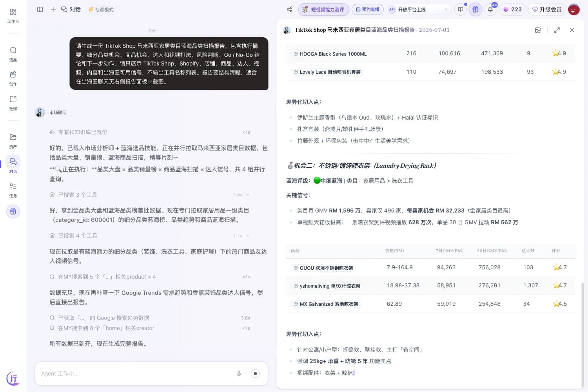Open product OUOU 双层不锈钢晾衣架

[x=323, y=268]
